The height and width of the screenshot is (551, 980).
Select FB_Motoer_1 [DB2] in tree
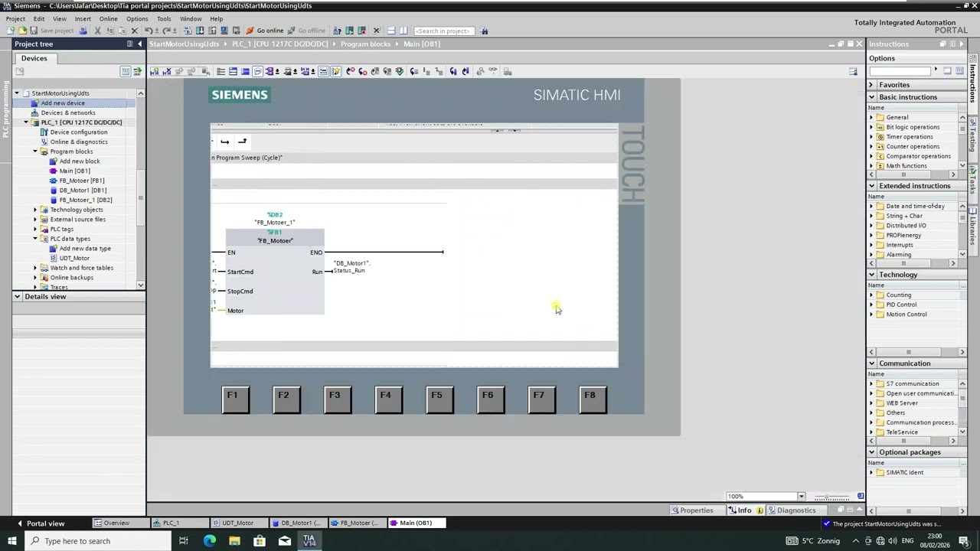click(86, 200)
